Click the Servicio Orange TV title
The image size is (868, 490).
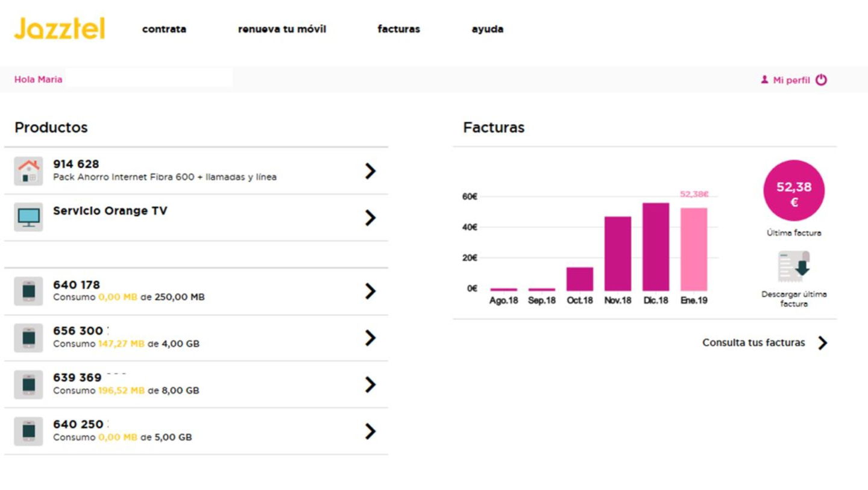(x=110, y=211)
